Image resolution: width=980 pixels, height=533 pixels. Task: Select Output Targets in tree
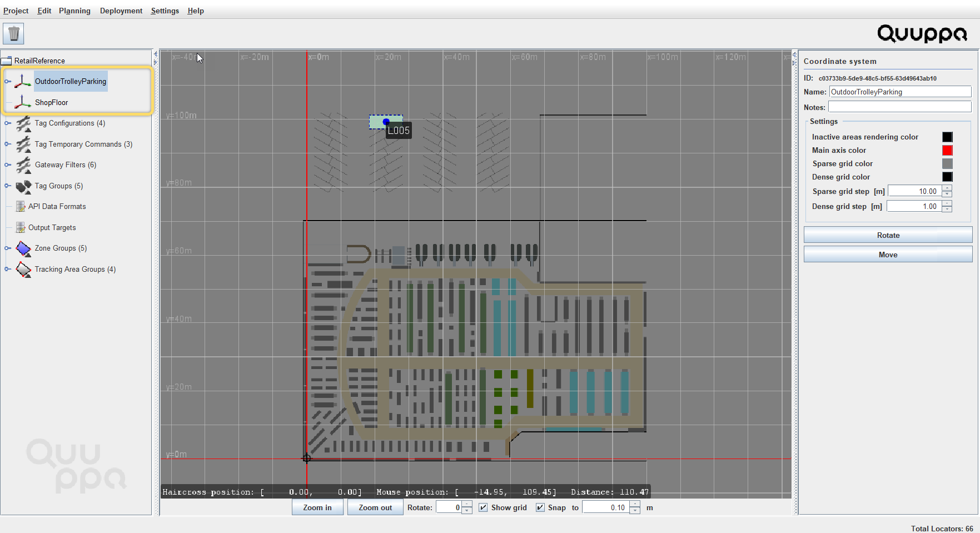(52, 227)
